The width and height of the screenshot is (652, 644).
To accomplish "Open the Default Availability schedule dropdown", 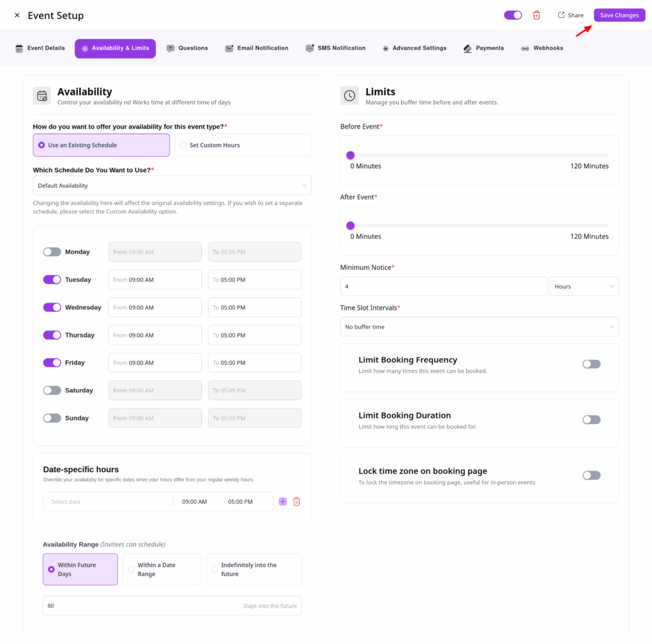I will [x=172, y=186].
